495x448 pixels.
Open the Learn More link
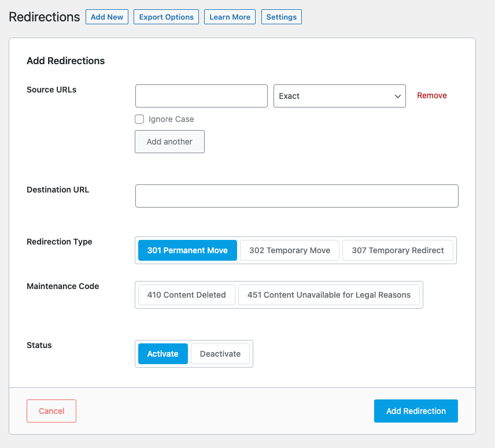[x=230, y=17]
